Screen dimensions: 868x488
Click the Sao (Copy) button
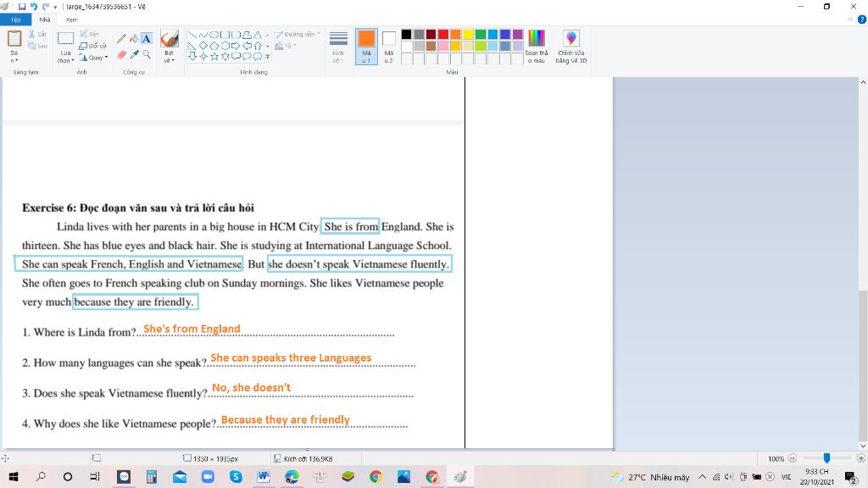(37, 46)
